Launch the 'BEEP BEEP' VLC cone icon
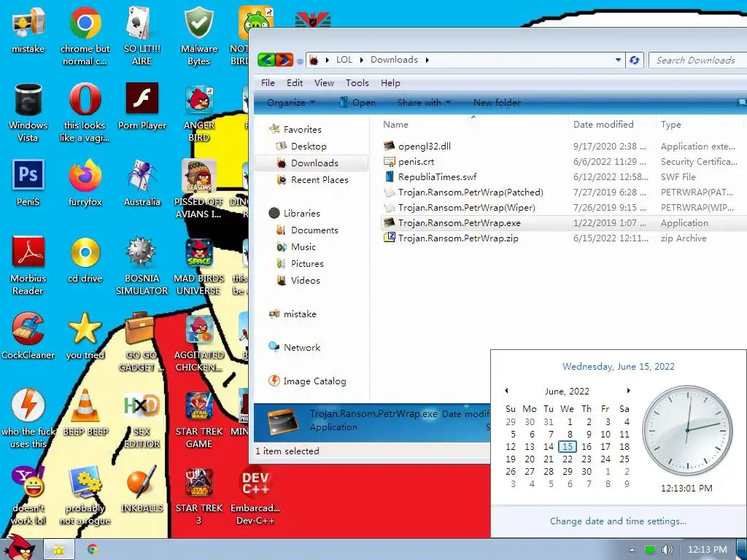The height and width of the screenshot is (560, 747). [x=85, y=413]
